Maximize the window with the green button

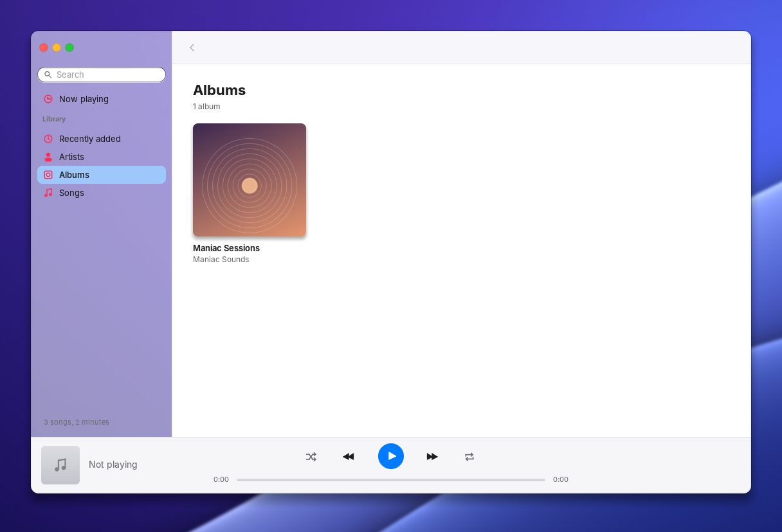(x=69, y=48)
